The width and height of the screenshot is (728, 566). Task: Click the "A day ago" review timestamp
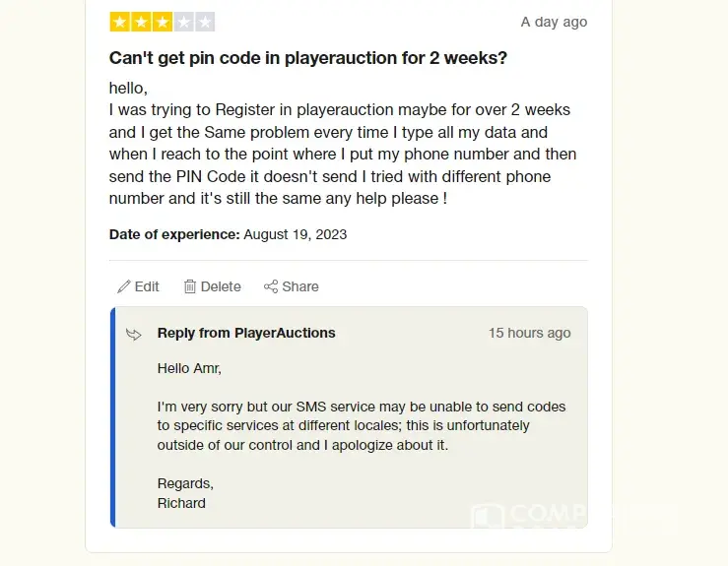click(x=554, y=22)
